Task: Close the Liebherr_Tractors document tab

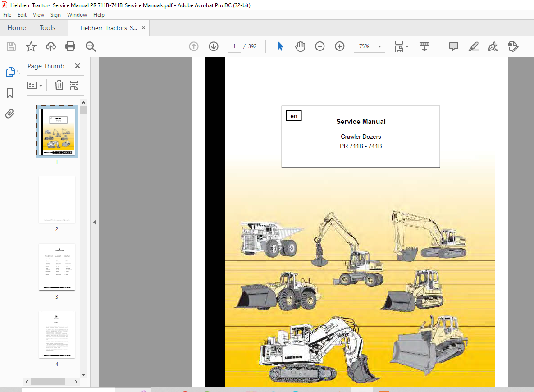Action: click(x=143, y=28)
